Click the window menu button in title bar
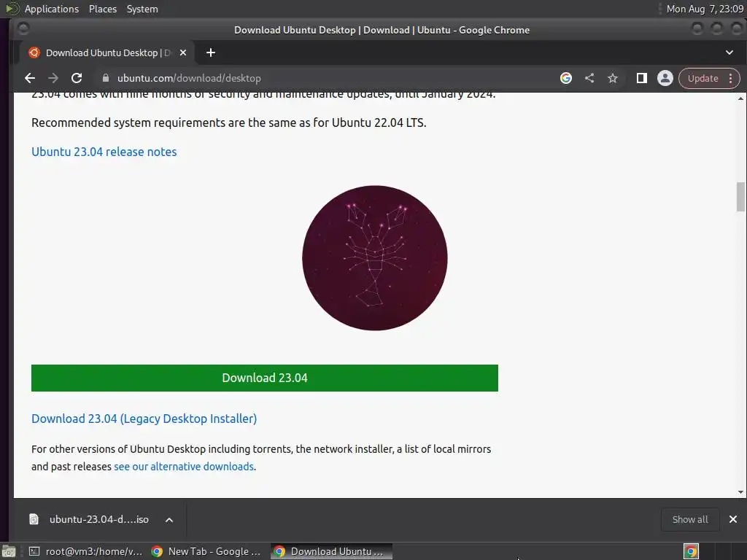747x560 pixels. (23, 29)
